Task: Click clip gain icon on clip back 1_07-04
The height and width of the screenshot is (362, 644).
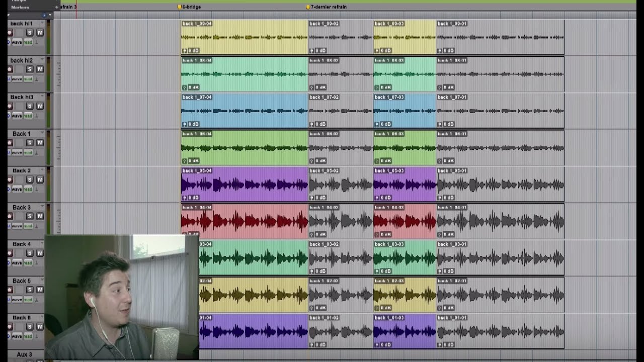Action: coord(185,124)
